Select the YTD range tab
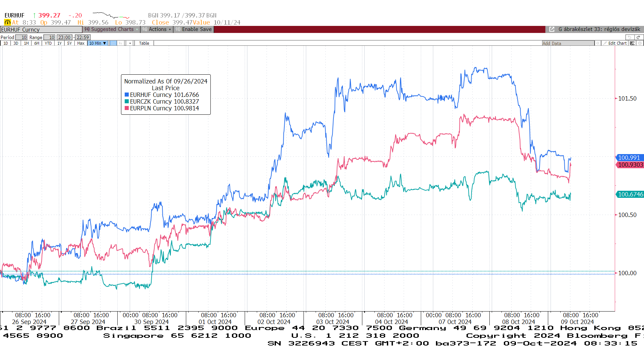Screen dimensions: 644x362 tap(48, 43)
